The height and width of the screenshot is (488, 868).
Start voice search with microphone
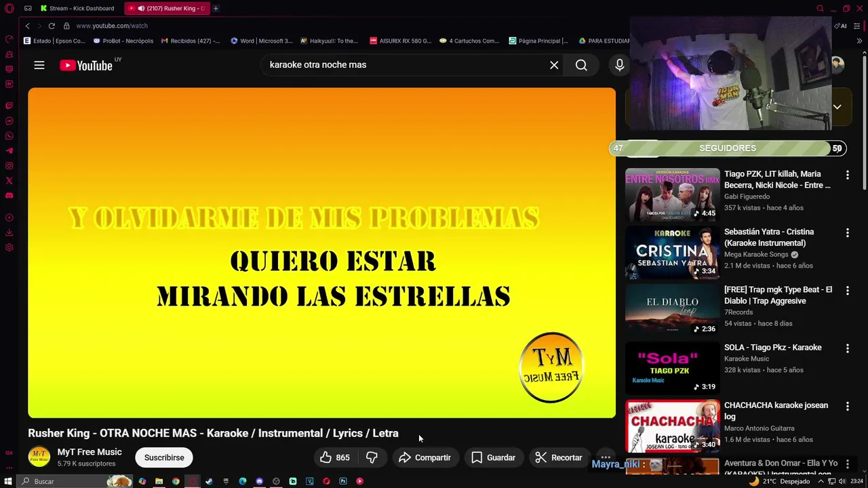pyautogui.click(x=619, y=65)
